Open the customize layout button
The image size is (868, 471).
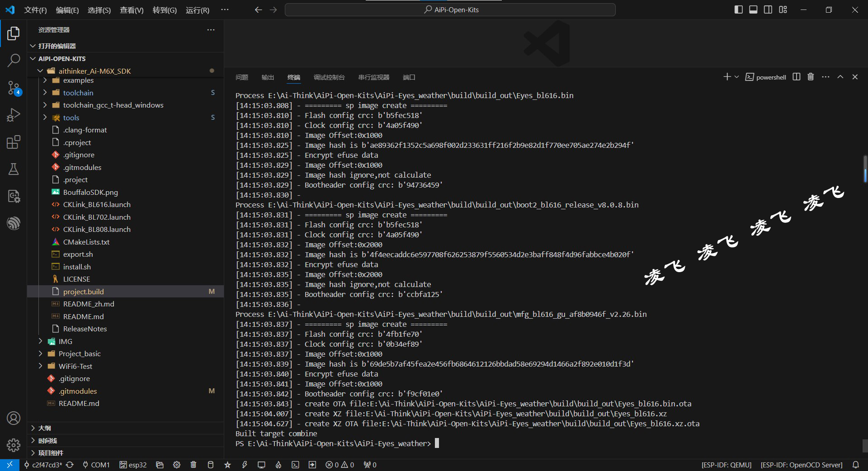[783, 10]
